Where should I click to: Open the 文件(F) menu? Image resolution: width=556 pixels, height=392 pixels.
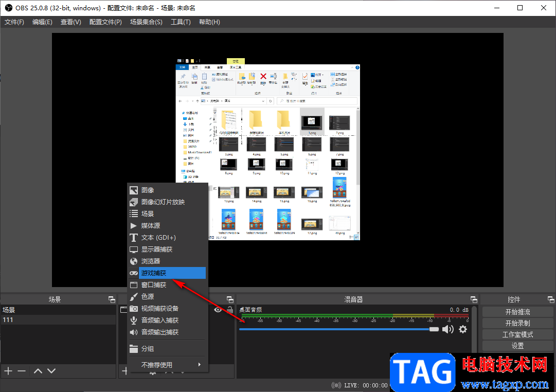[14, 22]
